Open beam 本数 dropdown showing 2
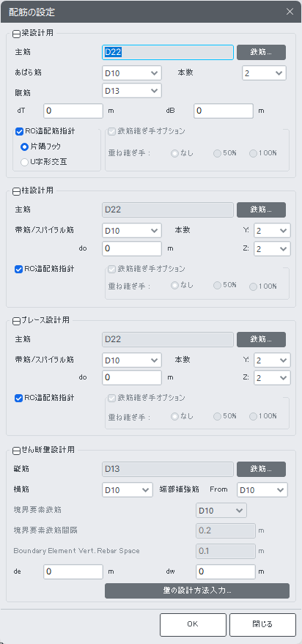This screenshot has width=302, height=644. click(x=264, y=73)
